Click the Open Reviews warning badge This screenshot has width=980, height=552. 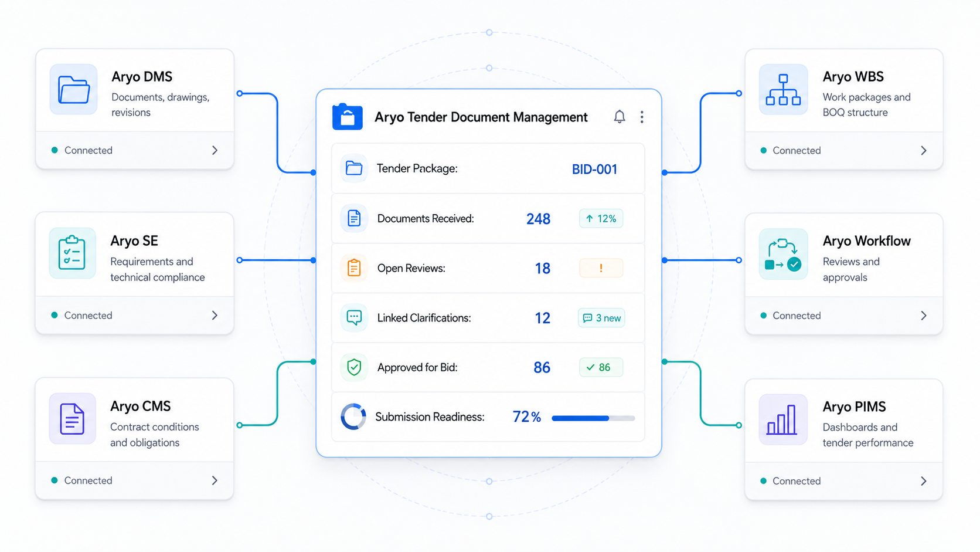point(601,268)
